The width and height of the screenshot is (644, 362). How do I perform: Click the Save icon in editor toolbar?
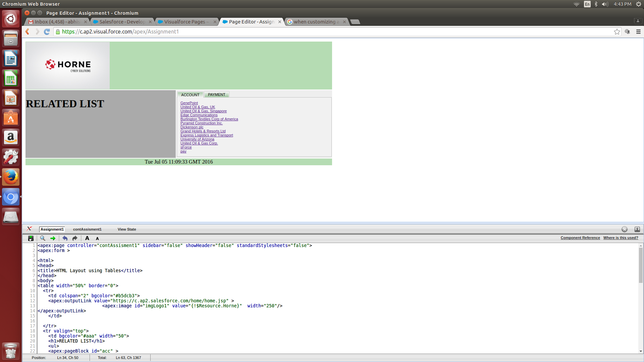pos(31,238)
